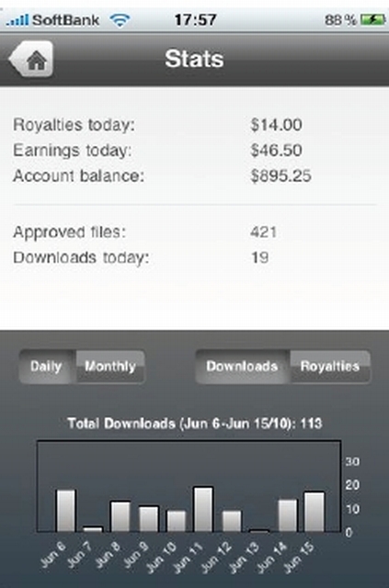Tap the Jun 14 bar
Image resolution: width=389 pixels, height=588 pixels.
[288, 515]
